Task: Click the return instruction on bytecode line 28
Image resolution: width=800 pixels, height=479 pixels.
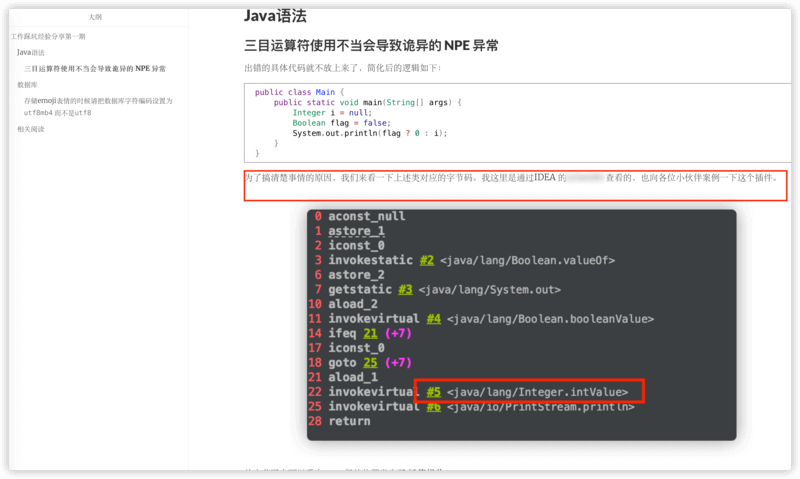Action: click(349, 421)
